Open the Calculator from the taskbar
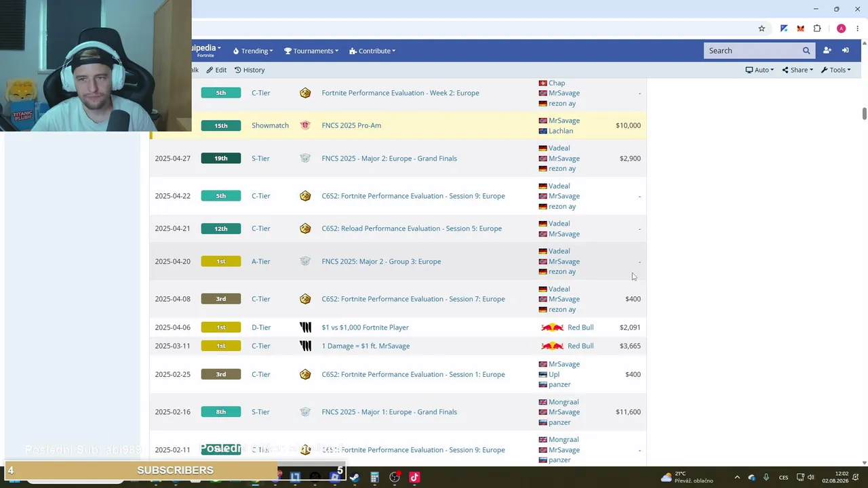The image size is (868, 488). click(x=374, y=477)
